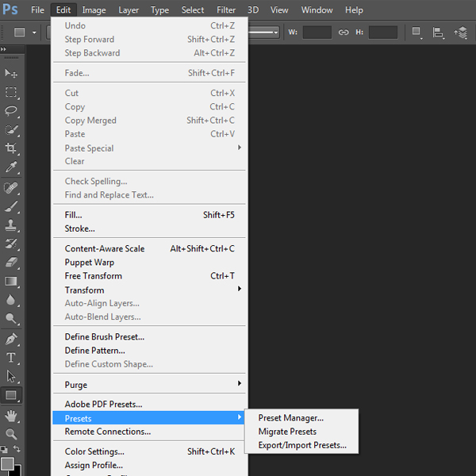Open Path operations in options bar
This screenshot has height=476, width=476.
(x=416, y=32)
